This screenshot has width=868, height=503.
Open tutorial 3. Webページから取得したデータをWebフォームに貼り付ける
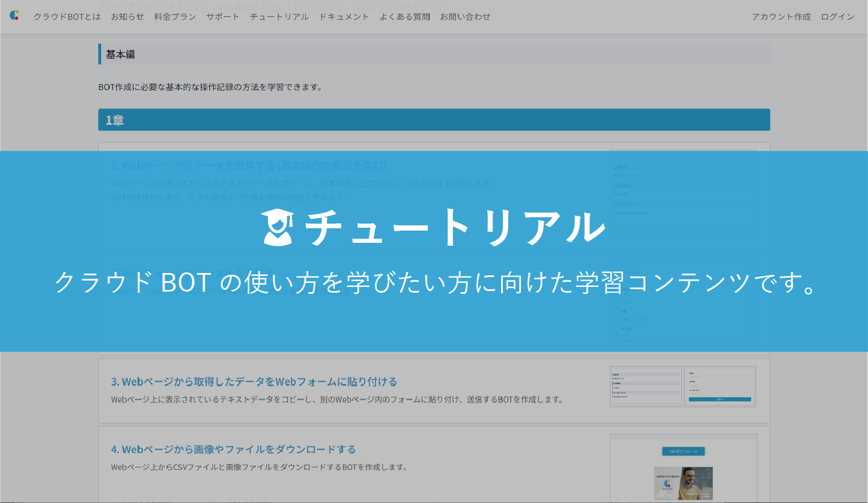[x=254, y=382]
